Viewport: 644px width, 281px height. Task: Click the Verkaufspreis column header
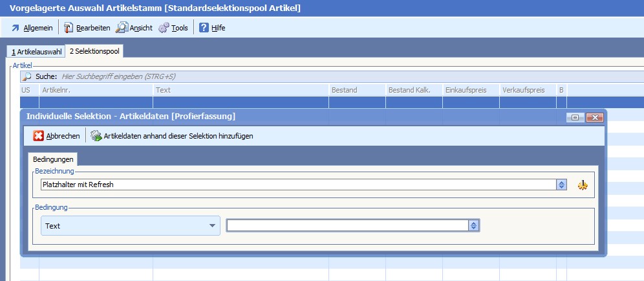(x=527, y=90)
